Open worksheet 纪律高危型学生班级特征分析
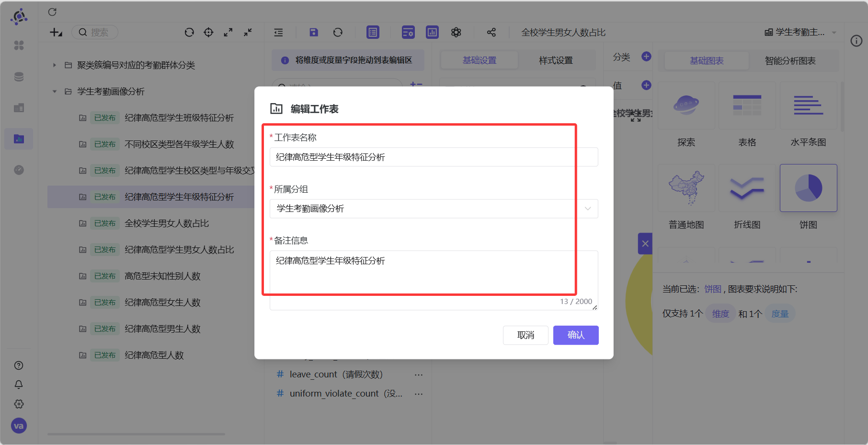Screen dimensions: 868x445 tap(179, 118)
